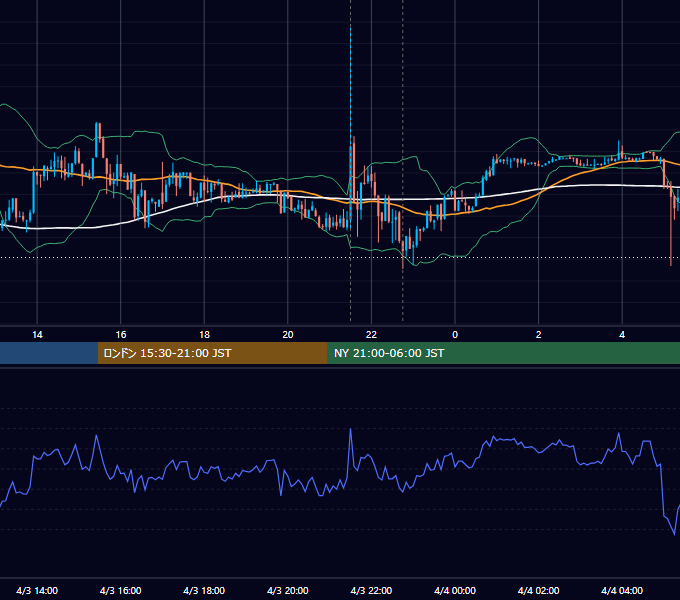
Task: Click the hour label 14 on the time axis
Action: (x=37, y=335)
